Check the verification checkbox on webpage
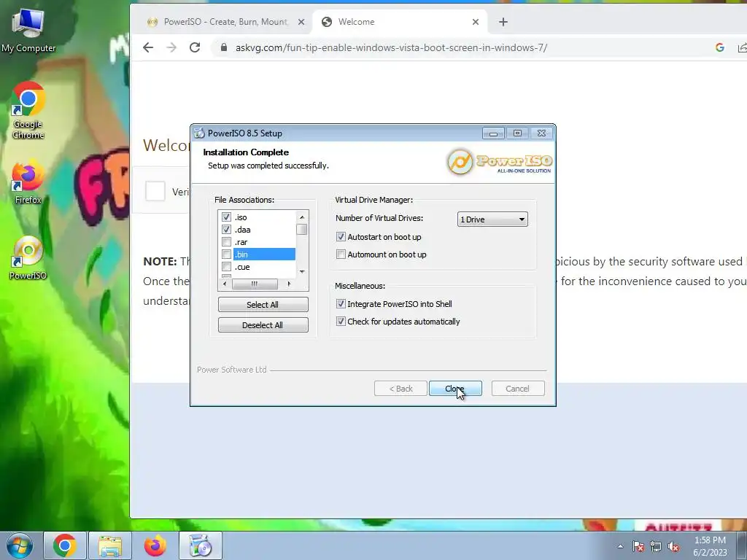 (x=155, y=192)
